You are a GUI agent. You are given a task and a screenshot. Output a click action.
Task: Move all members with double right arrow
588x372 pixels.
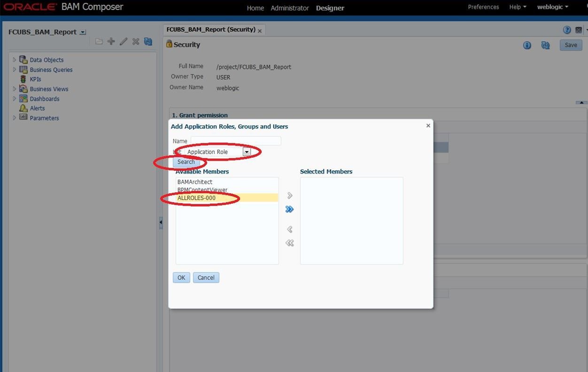[x=290, y=209]
